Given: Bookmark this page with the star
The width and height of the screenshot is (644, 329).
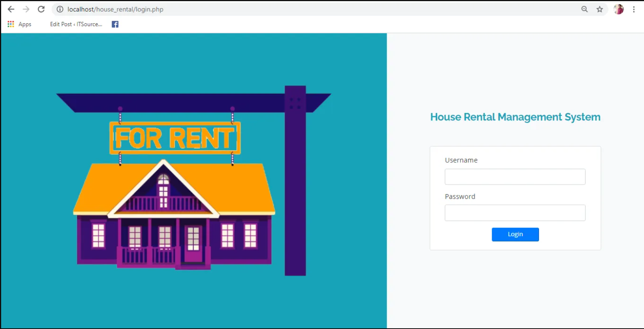Looking at the screenshot, I should (600, 9).
